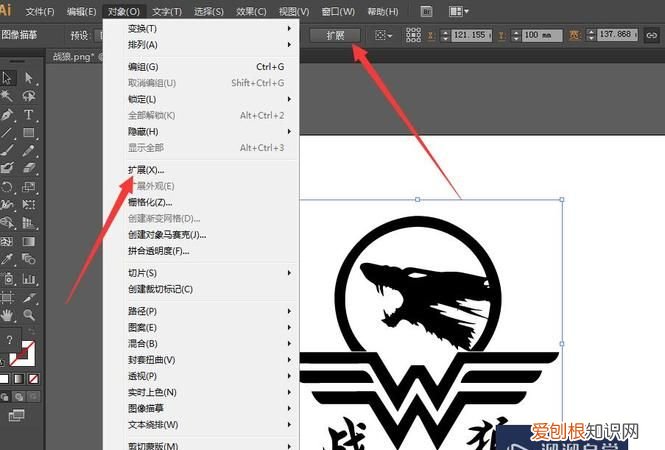
Task: Select the Eraser tool
Action: [x=29, y=168]
